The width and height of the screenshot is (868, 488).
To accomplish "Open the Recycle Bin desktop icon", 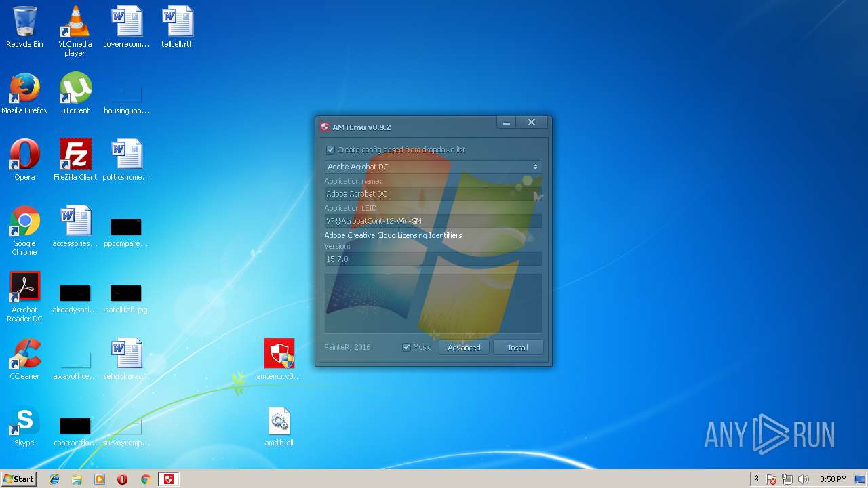I will [x=24, y=27].
